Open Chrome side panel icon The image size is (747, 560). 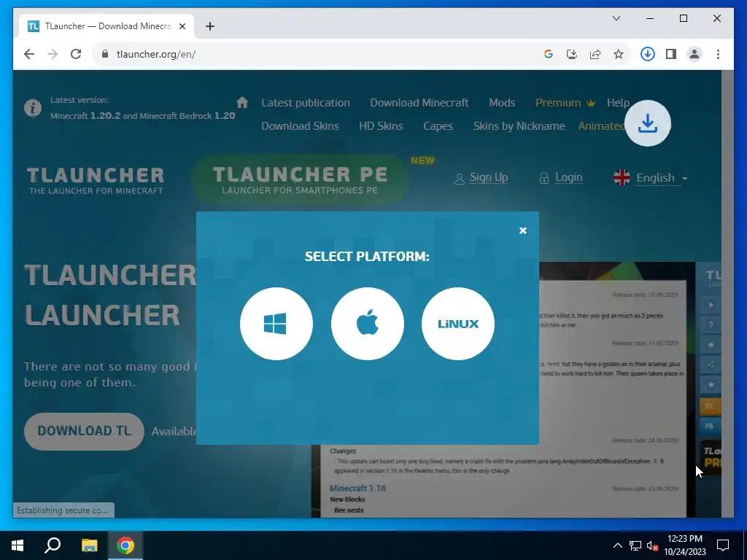coord(671,54)
